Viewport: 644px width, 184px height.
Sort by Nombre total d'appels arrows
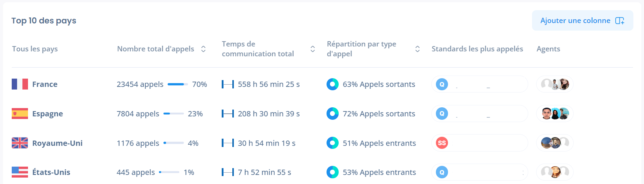click(203, 49)
